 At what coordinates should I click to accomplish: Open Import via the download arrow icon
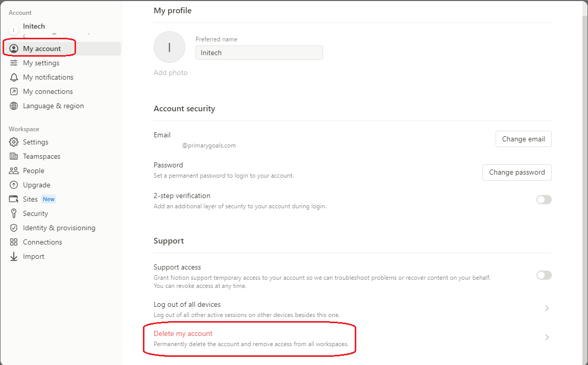[14, 256]
